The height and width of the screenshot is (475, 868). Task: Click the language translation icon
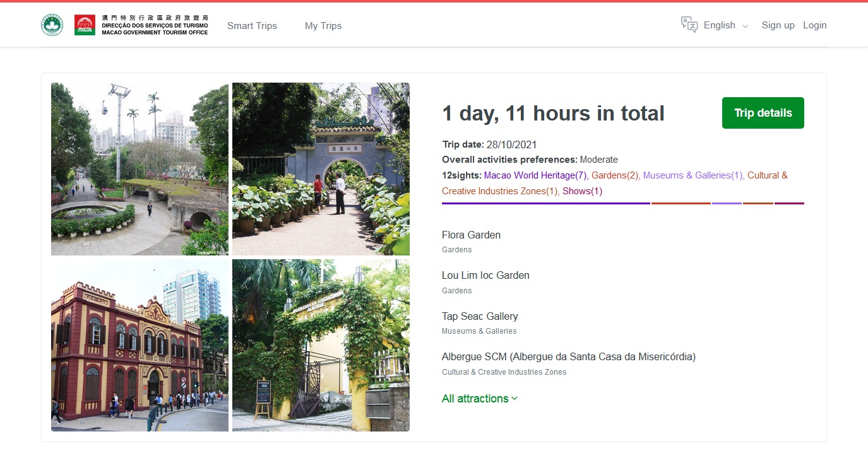click(689, 25)
